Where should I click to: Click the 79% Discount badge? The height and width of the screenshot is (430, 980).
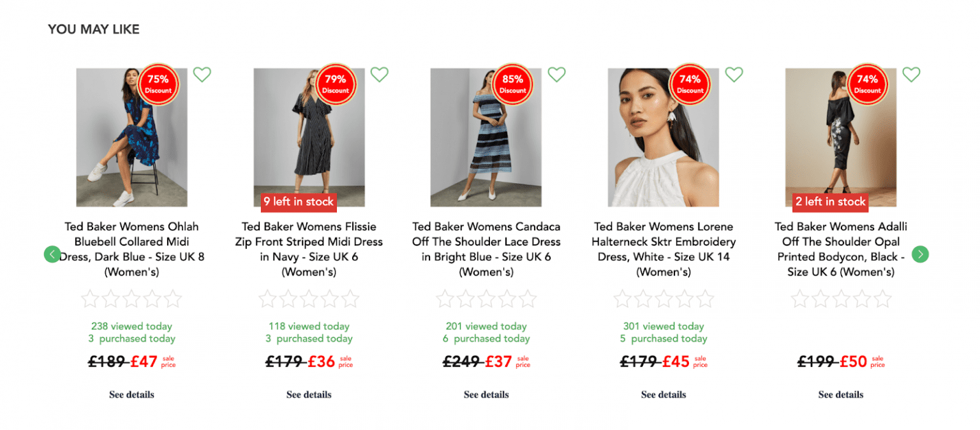click(x=336, y=84)
